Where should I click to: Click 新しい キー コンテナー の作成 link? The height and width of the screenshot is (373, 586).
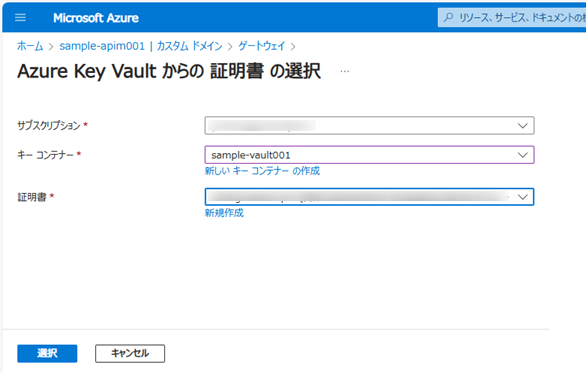pyautogui.click(x=262, y=171)
